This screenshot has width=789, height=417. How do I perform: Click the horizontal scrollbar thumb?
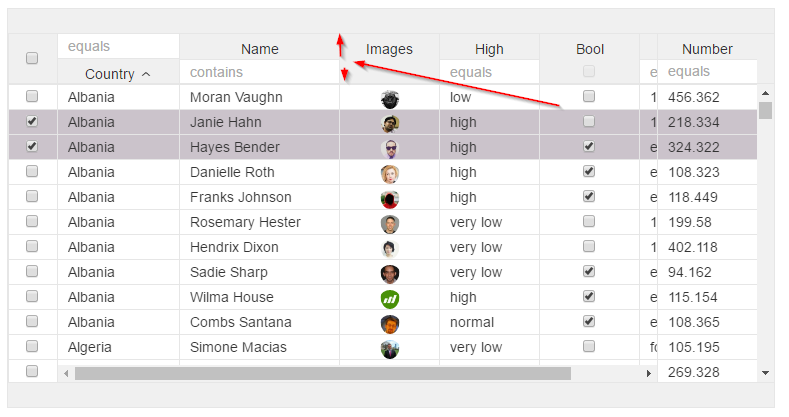point(323,373)
